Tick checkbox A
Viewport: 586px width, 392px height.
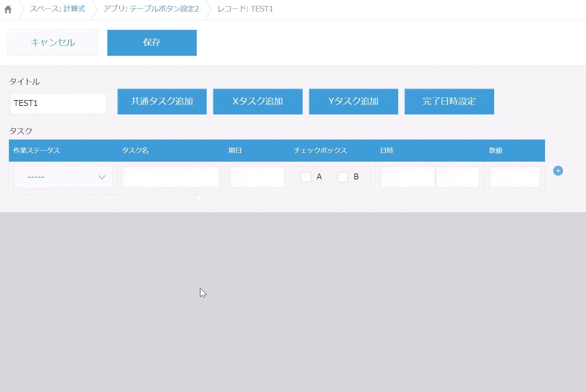306,177
